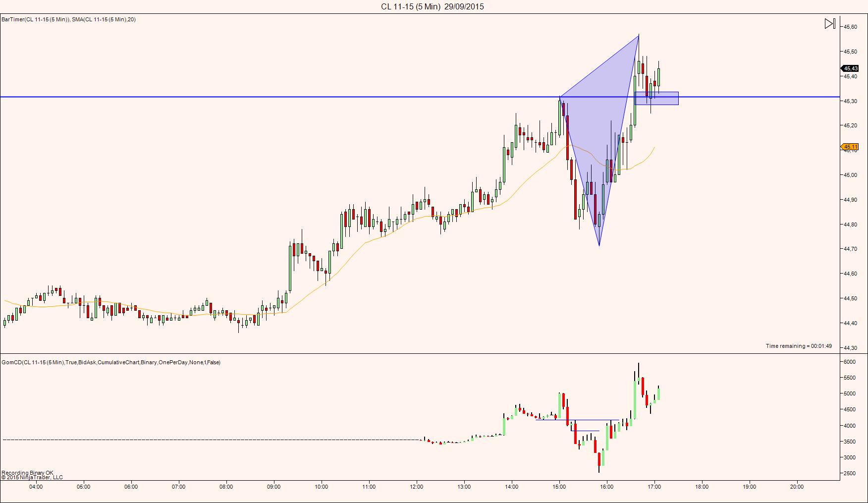Click the Time remaining countdown text

coord(799,346)
